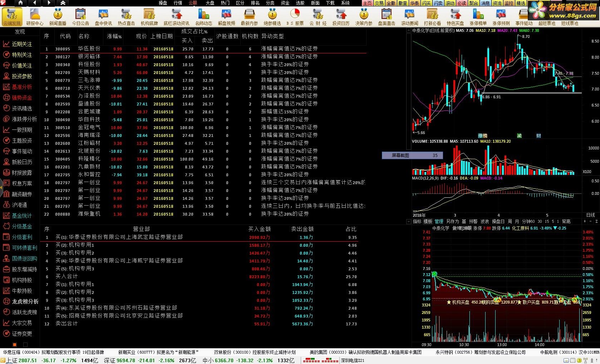The height and width of the screenshot is (364, 600).
Task: Open 名师动态 toolbar icon
Action: [203, 17]
